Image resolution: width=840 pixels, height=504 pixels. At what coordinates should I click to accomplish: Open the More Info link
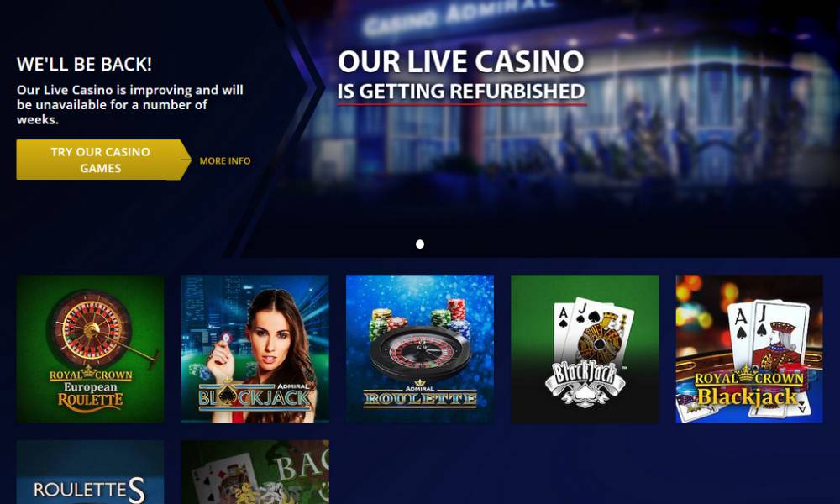point(225,160)
